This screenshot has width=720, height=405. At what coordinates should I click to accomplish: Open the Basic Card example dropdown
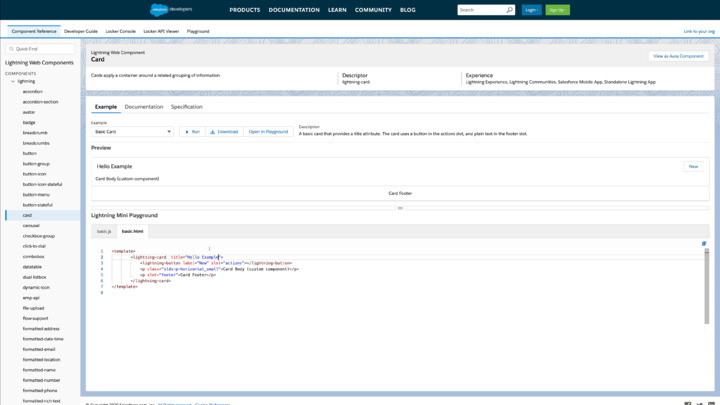tap(133, 132)
